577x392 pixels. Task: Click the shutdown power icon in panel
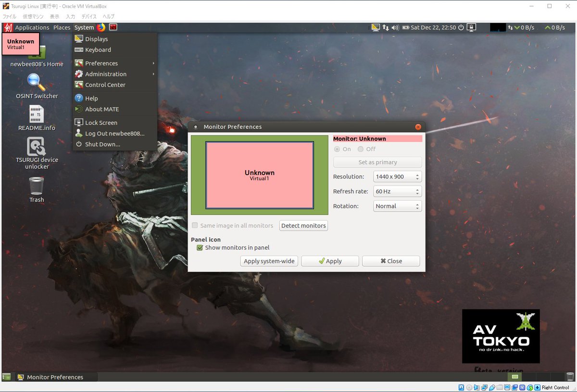coord(461,27)
